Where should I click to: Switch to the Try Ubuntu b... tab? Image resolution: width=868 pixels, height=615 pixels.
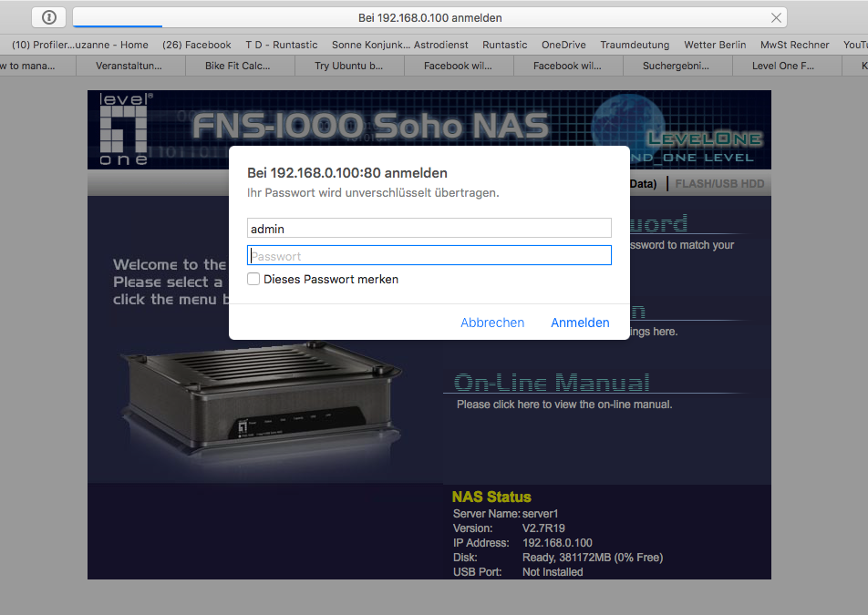pyautogui.click(x=348, y=66)
